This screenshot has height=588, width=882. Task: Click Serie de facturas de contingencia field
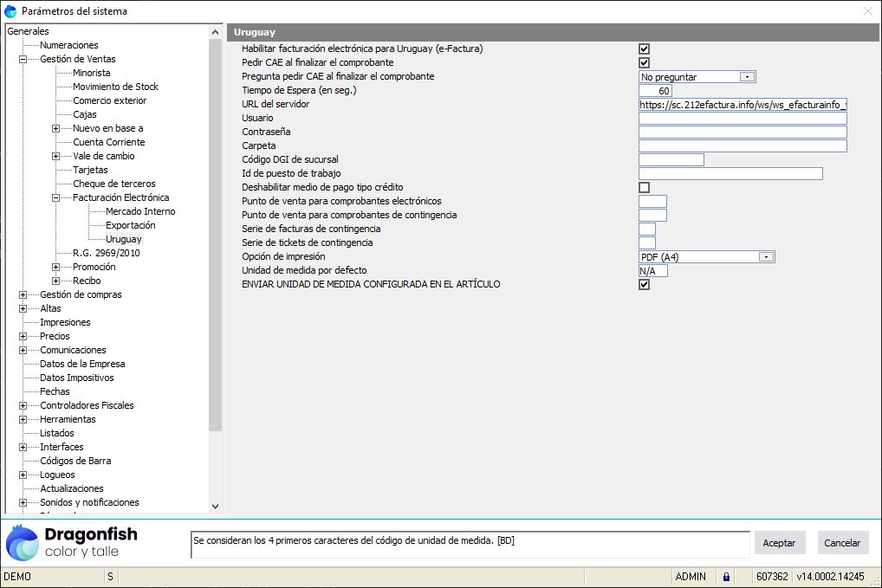point(647,229)
